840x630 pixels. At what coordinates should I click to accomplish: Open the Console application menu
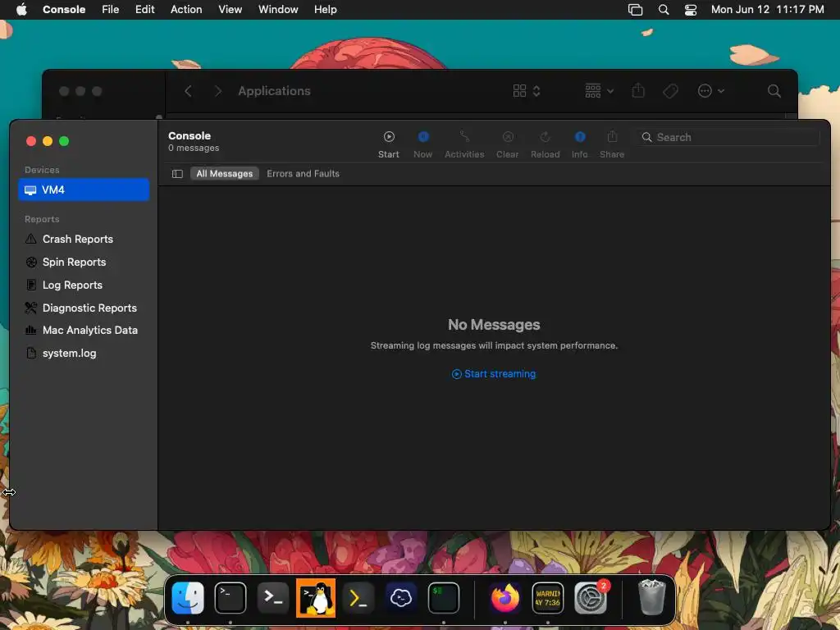click(x=64, y=10)
